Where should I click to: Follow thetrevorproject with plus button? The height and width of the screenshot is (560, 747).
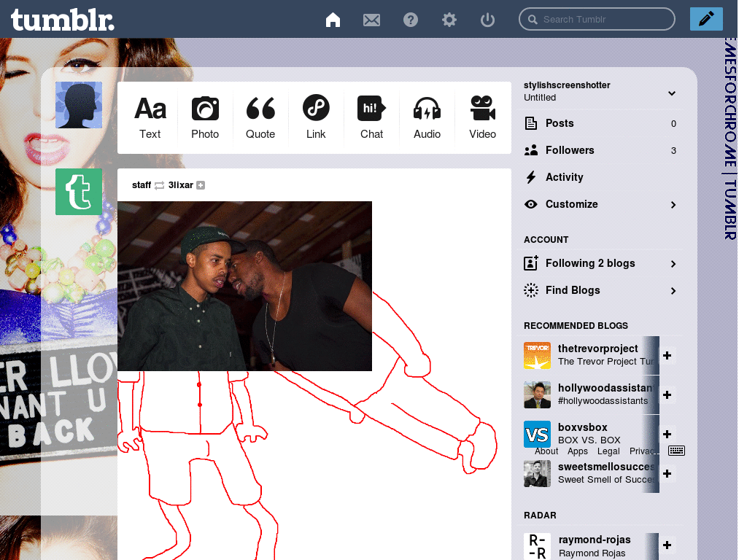(x=667, y=355)
